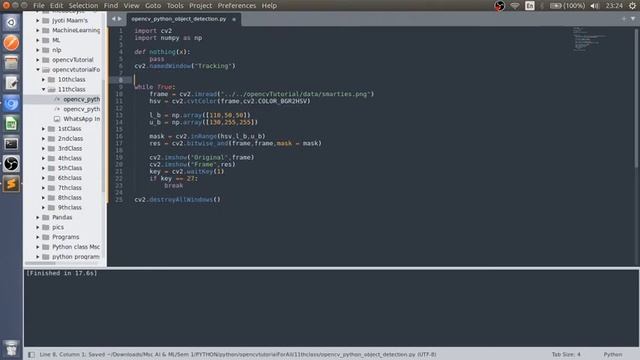Viewport: 640px width, 360px height.
Task: Click the '[Finished in 17.6s]' build output text
Action: click(62, 273)
